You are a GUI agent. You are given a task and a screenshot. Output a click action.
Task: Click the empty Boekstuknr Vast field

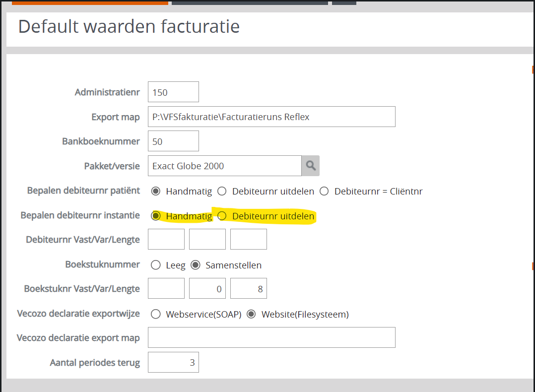(166, 288)
